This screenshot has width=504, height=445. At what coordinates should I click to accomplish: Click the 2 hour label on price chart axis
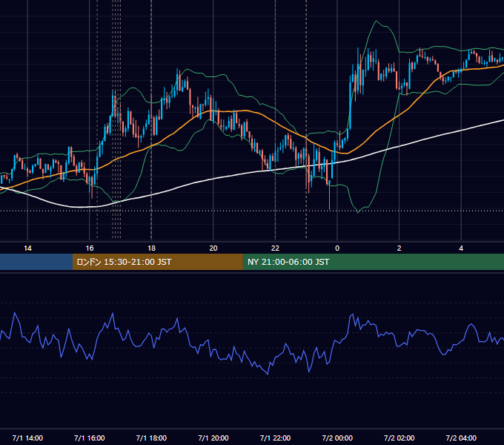(x=399, y=248)
